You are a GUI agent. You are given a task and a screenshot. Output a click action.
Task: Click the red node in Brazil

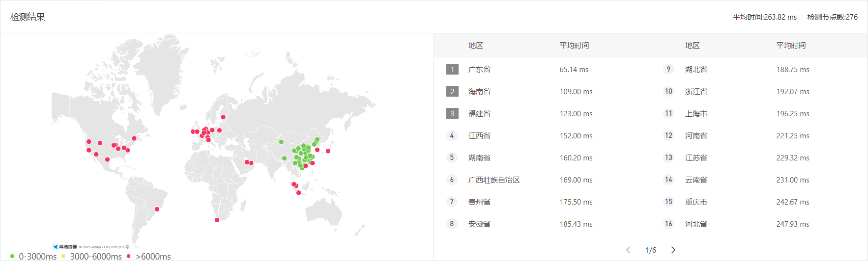pos(157,209)
